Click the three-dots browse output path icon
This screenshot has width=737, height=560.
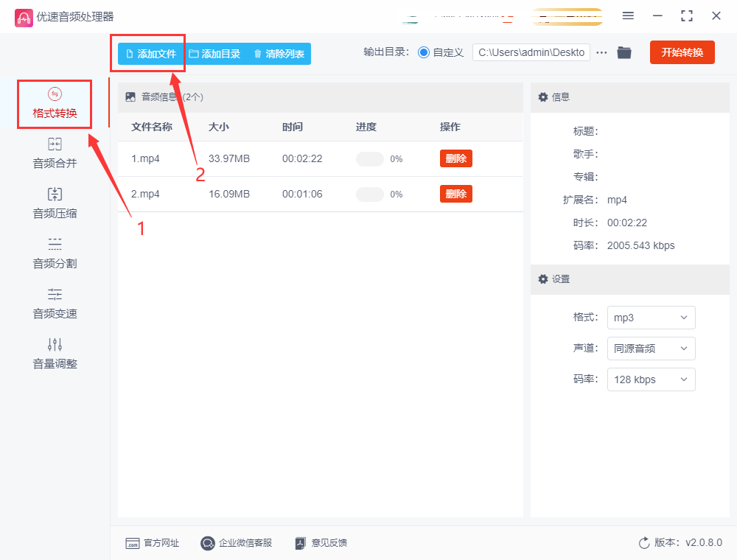coord(602,52)
